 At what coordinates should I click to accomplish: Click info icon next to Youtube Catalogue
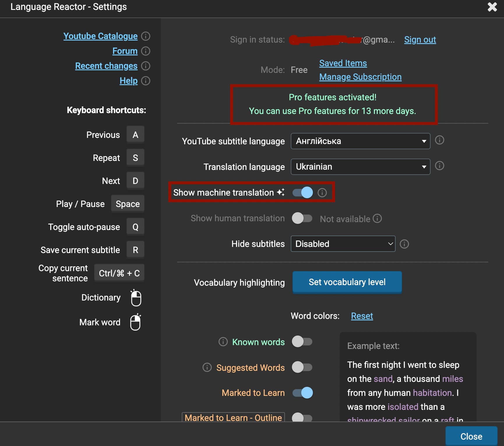145,36
